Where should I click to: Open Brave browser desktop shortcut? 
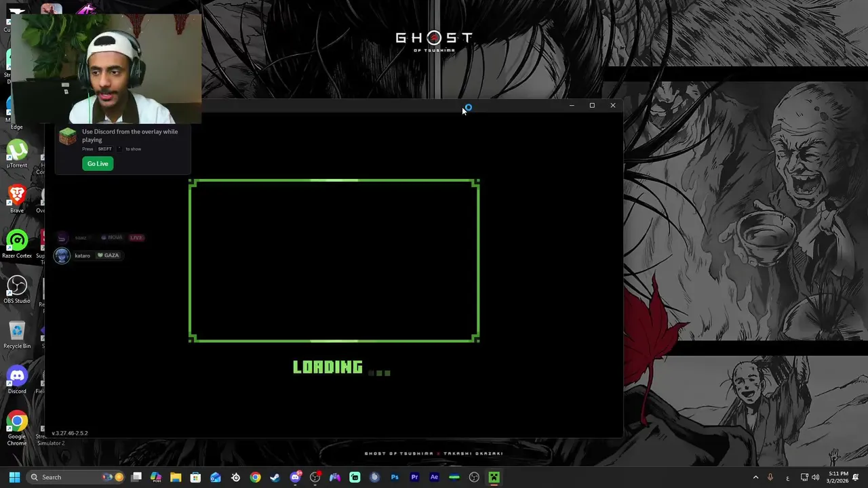pyautogui.click(x=17, y=199)
